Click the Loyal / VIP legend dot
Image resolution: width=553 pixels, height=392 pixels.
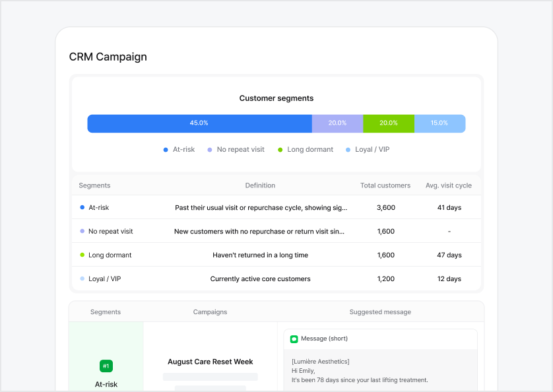pos(348,150)
